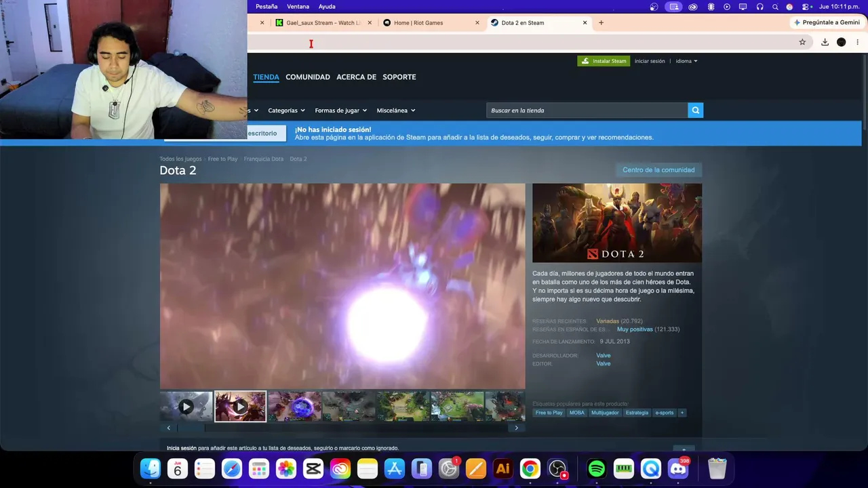This screenshot has height=488, width=868.
Task: Open Chrome downloads icon
Action: point(825,42)
